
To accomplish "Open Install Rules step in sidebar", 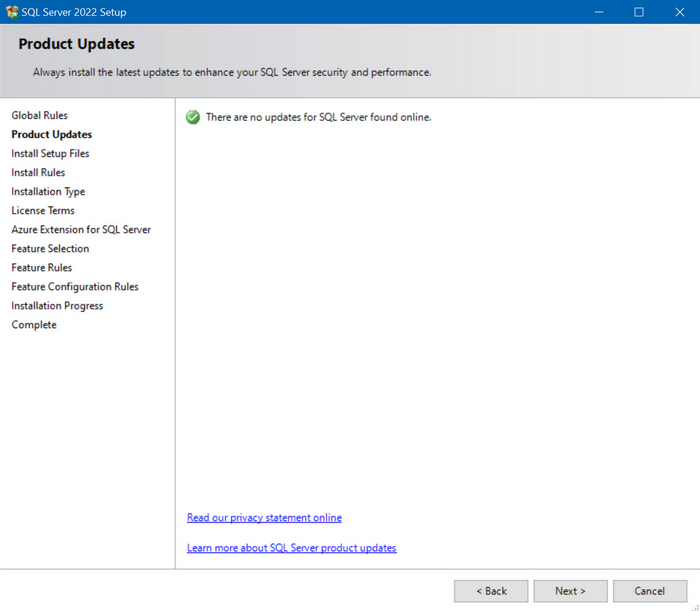I will pos(38,173).
